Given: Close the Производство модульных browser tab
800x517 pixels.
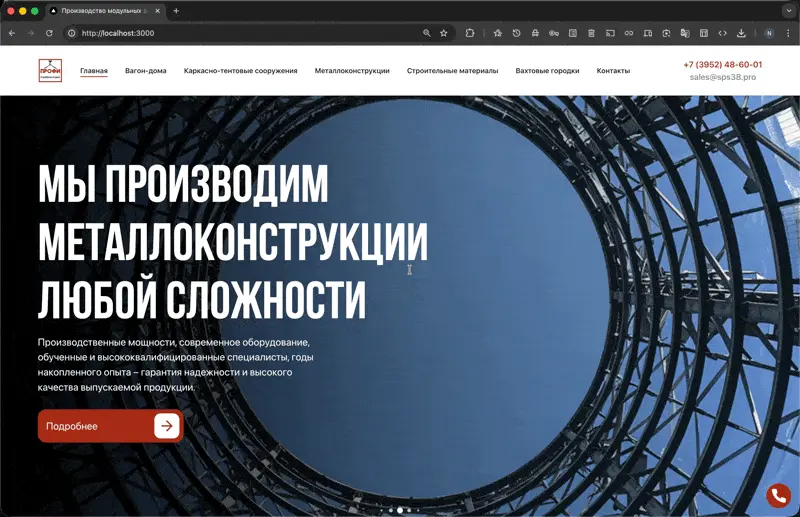Looking at the screenshot, I should click(157, 11).
